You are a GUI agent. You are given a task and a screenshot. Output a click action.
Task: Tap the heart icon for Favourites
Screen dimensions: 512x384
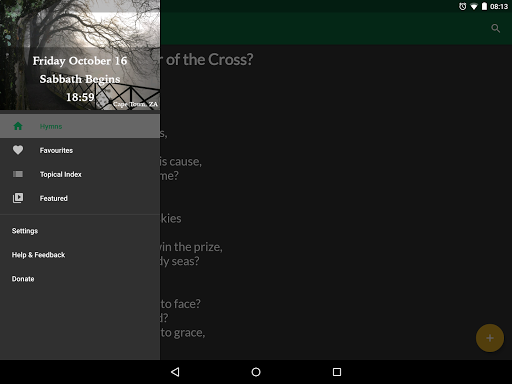tap(18, 150)
